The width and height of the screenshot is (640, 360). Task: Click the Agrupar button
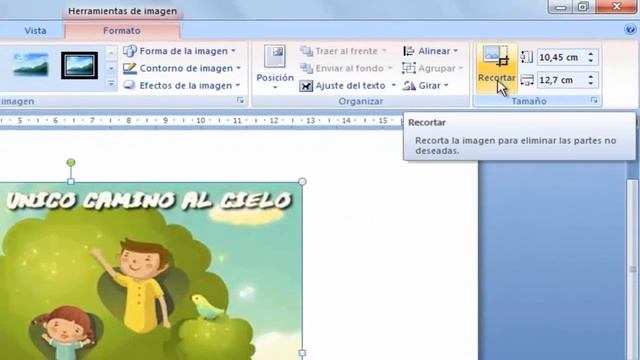pos(433,68)
